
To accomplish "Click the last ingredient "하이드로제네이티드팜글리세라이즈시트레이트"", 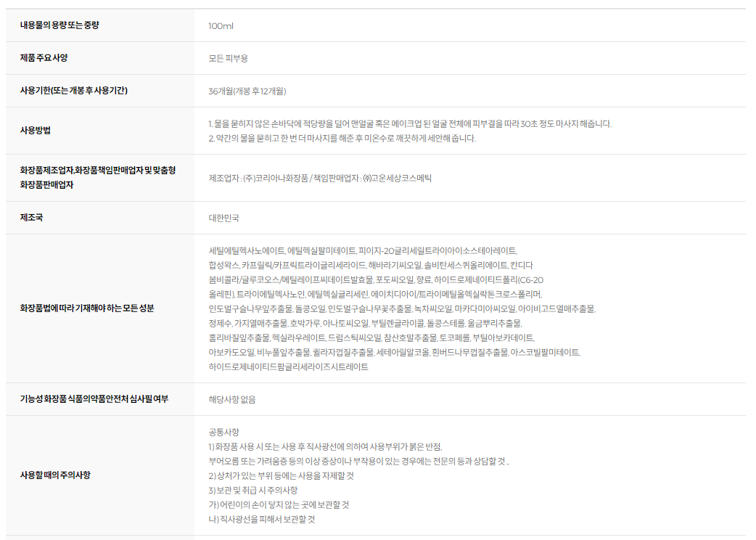I will (x=288, y=367).
